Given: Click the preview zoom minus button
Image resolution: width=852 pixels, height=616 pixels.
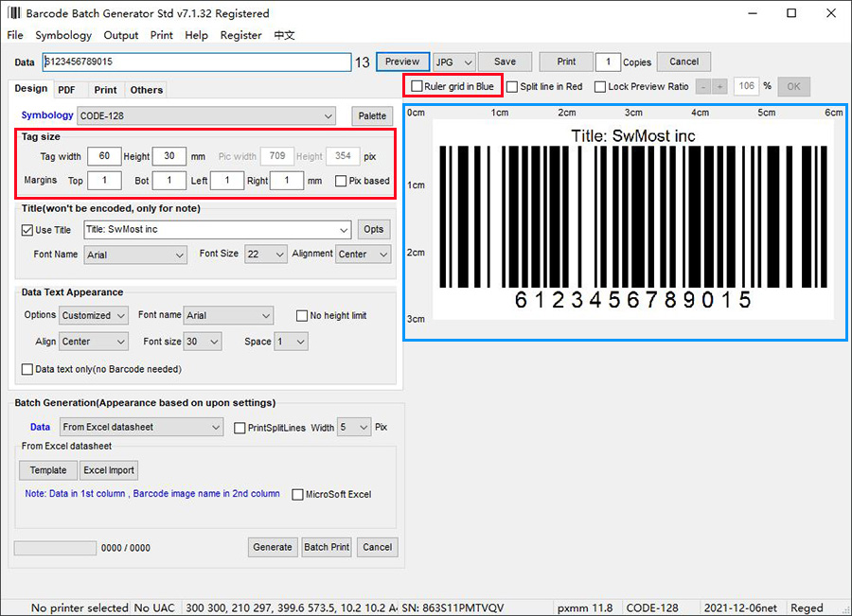Looking at the screenshot, I should 703,87.
